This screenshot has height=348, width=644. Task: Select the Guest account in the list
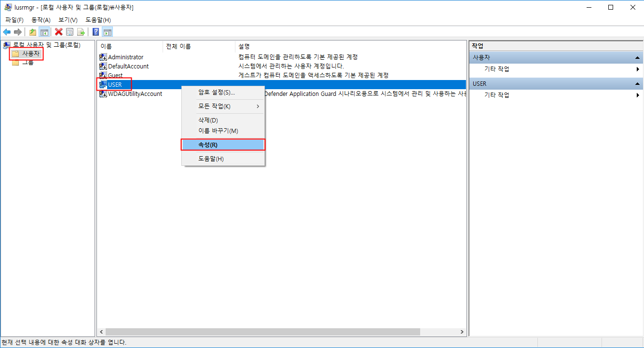(x=116, y=75)
